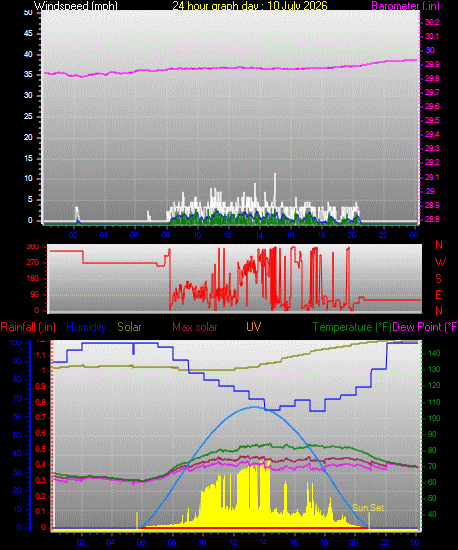Screen dimensions: 458x550
Task: Select the "Max solar" legend label
Action: click(x=195, y=327)
